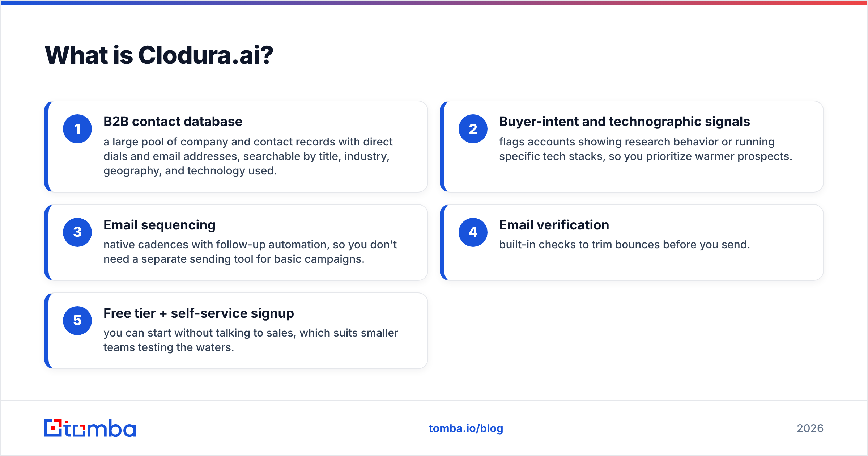Click the number 5 circle badge
This screenshot has width=868, height=456.
click(x=77, y=321)
